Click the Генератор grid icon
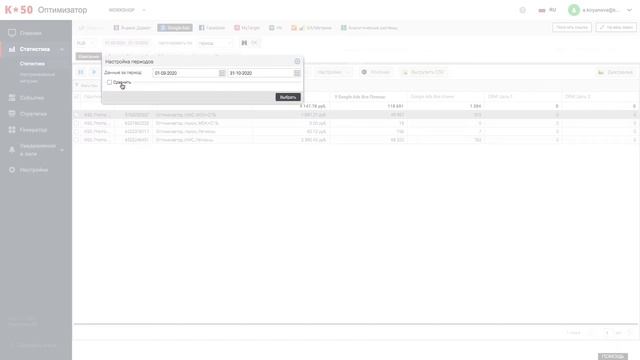The width and height of the screenshot is (640, 360). (x=12, y=130)
